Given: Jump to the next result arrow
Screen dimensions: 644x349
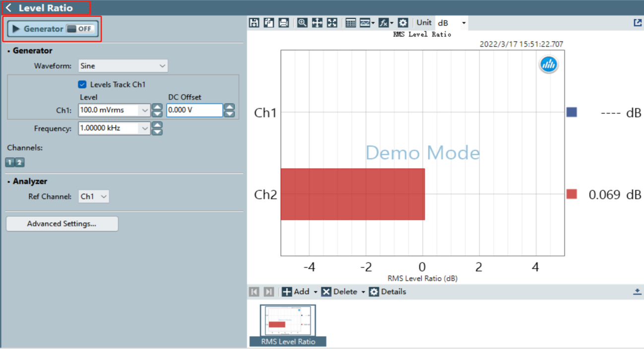Looking at the screenshot, I should 268,291.
